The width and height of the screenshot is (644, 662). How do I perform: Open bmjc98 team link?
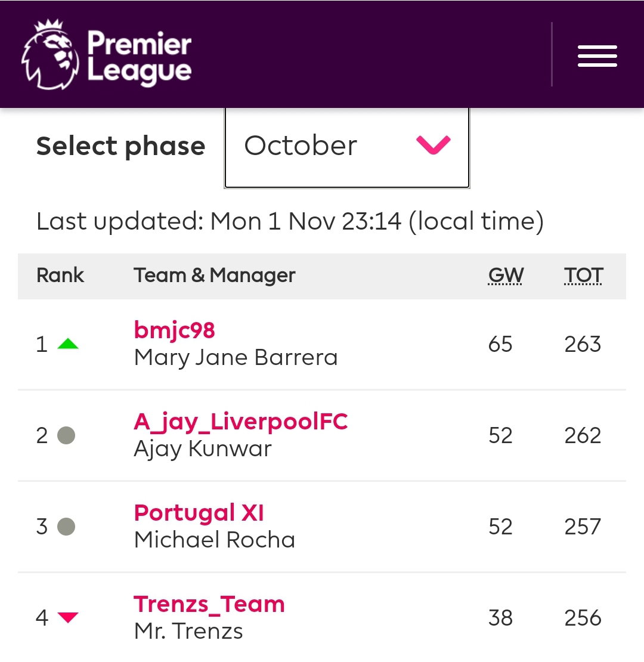click(174, 330)
